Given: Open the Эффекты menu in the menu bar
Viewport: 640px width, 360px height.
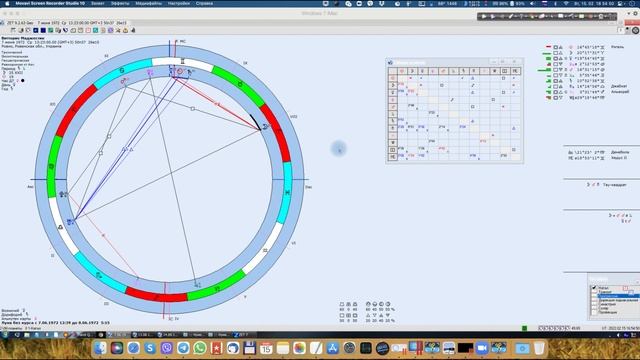Looking at the screenshot, I should [x=120, y=3].
